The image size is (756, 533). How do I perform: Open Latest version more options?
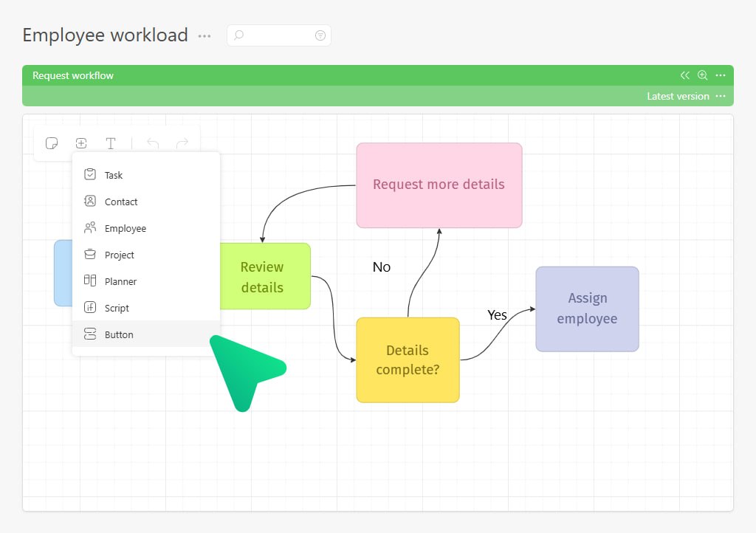click(721, 96)
